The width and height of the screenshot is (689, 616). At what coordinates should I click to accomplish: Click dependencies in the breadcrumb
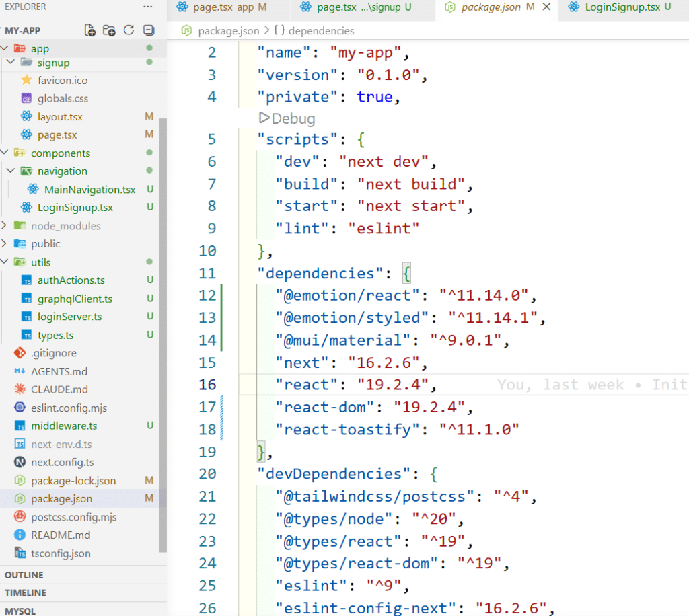(x=321, y=31)
